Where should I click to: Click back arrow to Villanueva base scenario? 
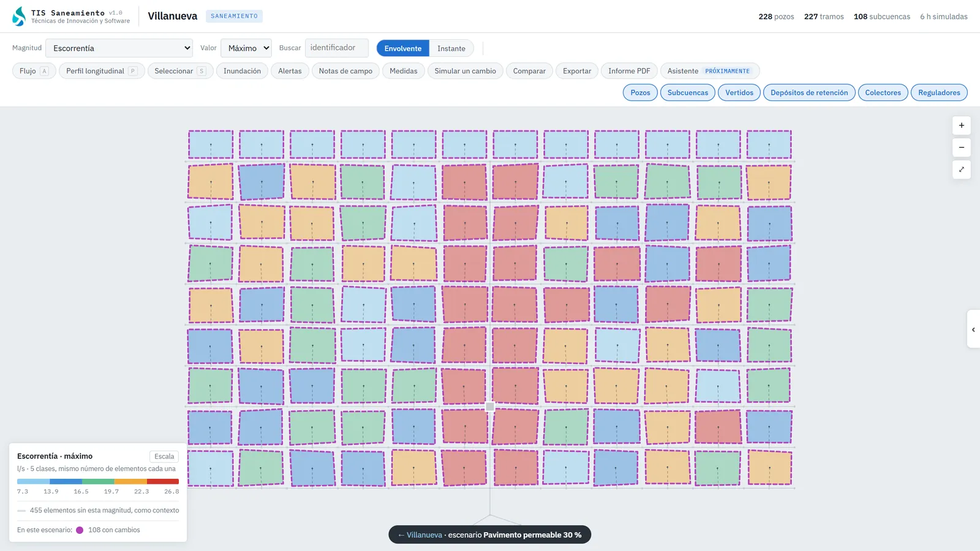tap(420, 534)
